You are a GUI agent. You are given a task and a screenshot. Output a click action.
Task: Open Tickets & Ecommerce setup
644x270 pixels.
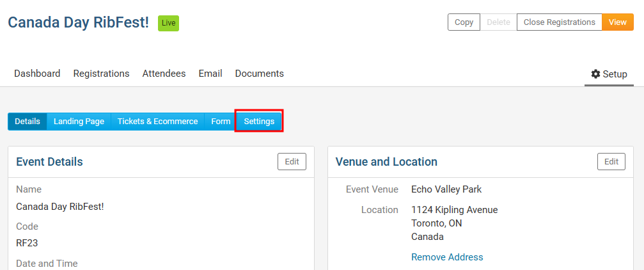[x=157, y=122]
